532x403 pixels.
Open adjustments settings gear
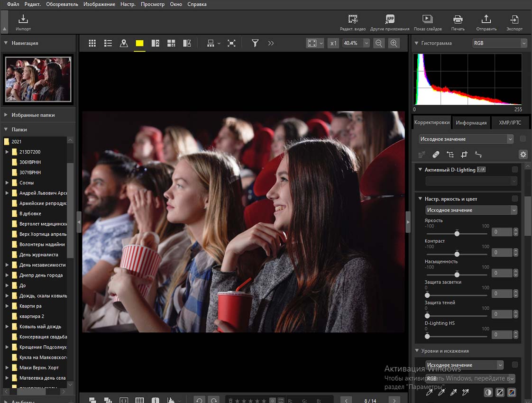coord(523,155)
